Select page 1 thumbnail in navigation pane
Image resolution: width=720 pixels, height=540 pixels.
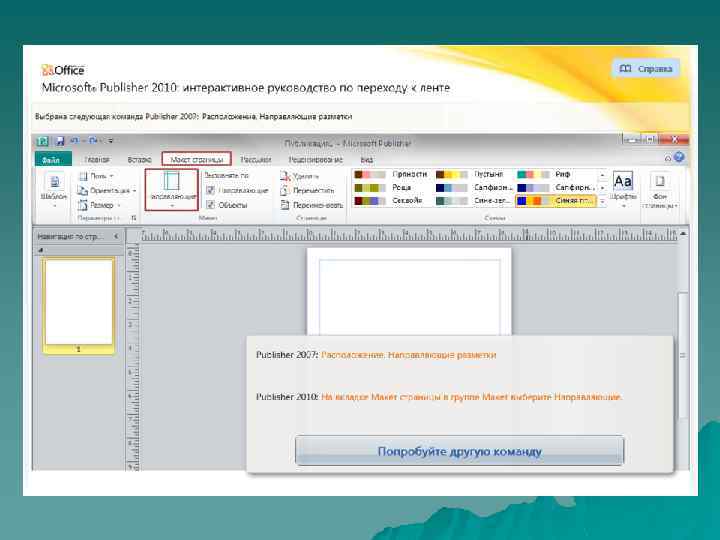79,305
